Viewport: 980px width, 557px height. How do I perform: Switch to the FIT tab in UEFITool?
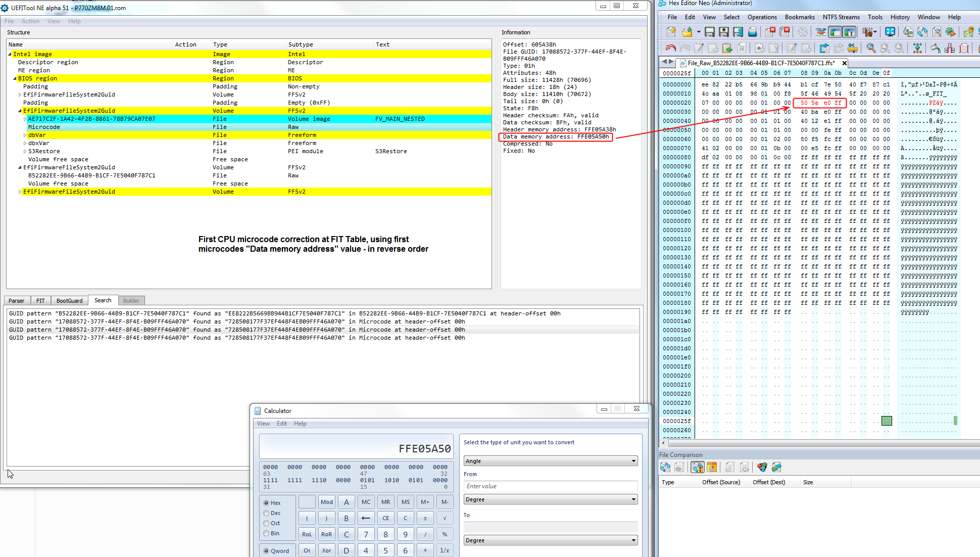click(x=40, y=301)
